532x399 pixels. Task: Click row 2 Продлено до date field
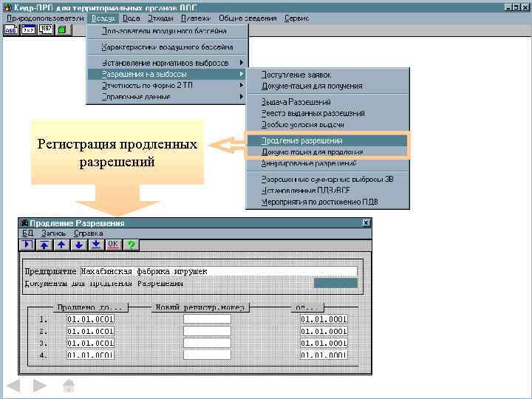tap(90, 331)
